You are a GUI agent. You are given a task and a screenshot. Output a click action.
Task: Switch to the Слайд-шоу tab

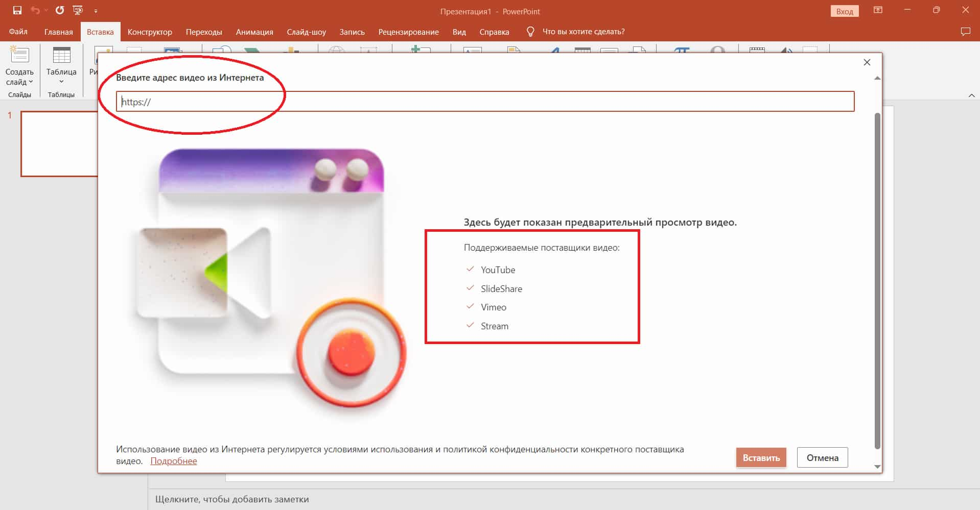[x=306, y=32]
